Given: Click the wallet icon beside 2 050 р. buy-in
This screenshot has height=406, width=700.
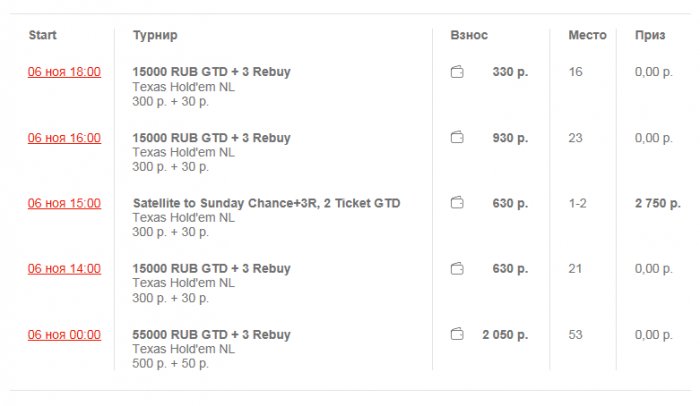Looking at the screenshot, I should (457, 334).
